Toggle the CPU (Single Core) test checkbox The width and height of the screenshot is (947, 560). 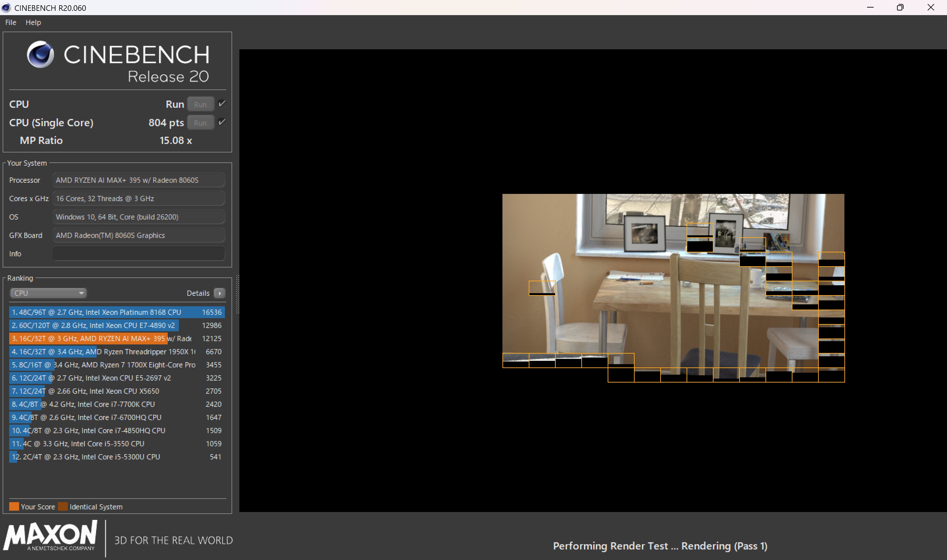[222, 122]
